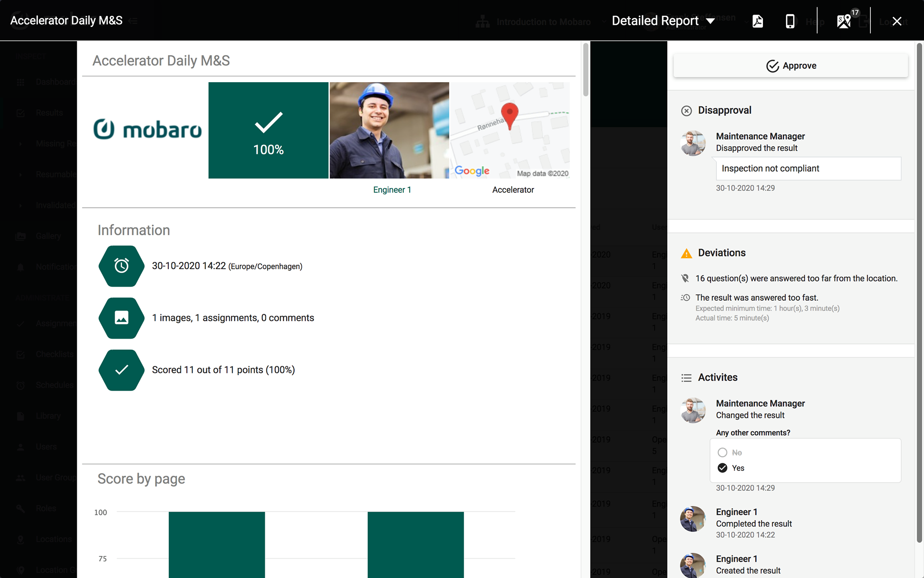Image resolution: width=924 pixels, height=578 pixels.
Task: Click the answered-too-fast clock icon
Action: [685, 298]
